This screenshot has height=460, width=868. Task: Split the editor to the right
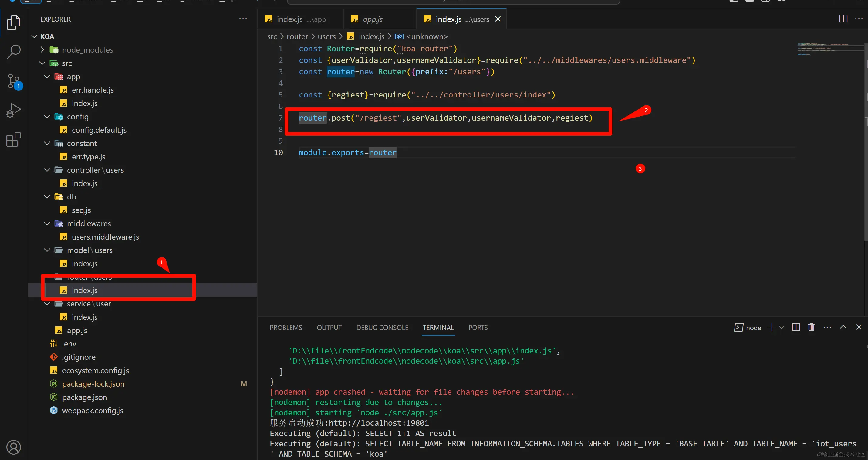click(843, 19)
